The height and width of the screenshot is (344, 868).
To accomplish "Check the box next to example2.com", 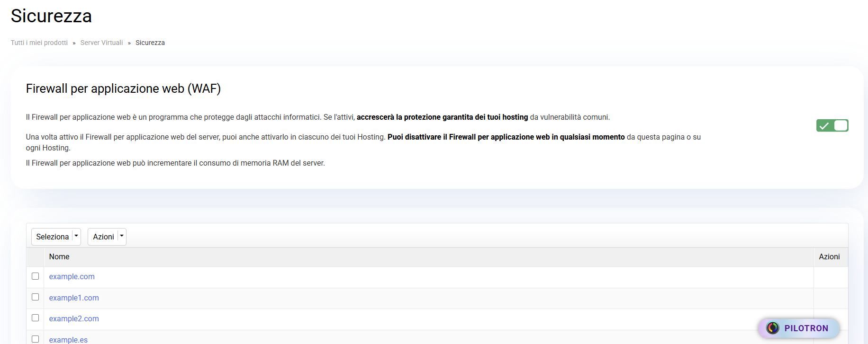I will [35, 318].
